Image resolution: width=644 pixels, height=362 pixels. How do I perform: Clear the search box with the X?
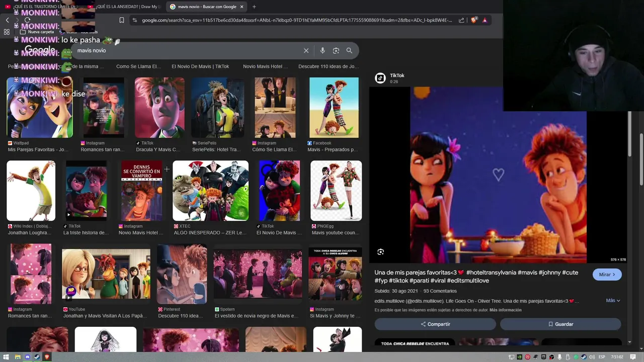click(306, 50)
